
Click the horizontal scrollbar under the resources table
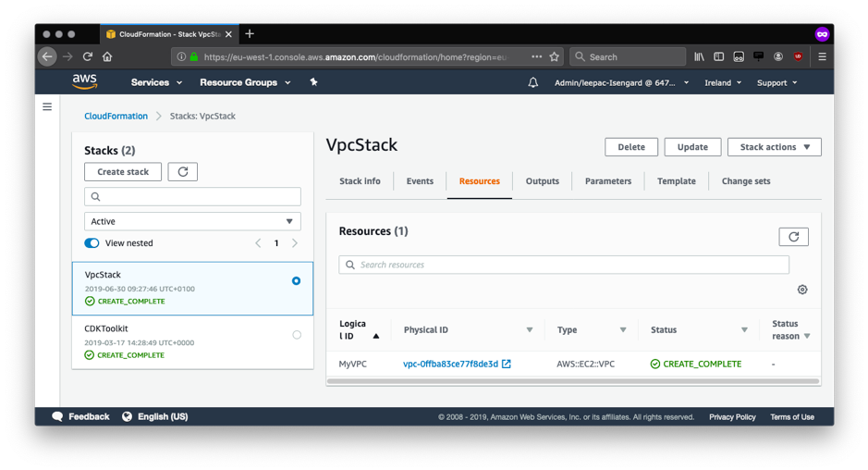(x=573, y=381)
